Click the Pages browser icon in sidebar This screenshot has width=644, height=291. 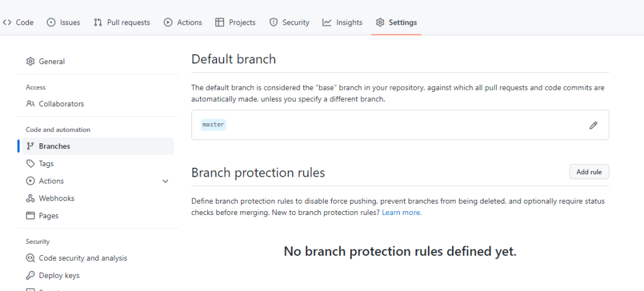click(30, 216)
